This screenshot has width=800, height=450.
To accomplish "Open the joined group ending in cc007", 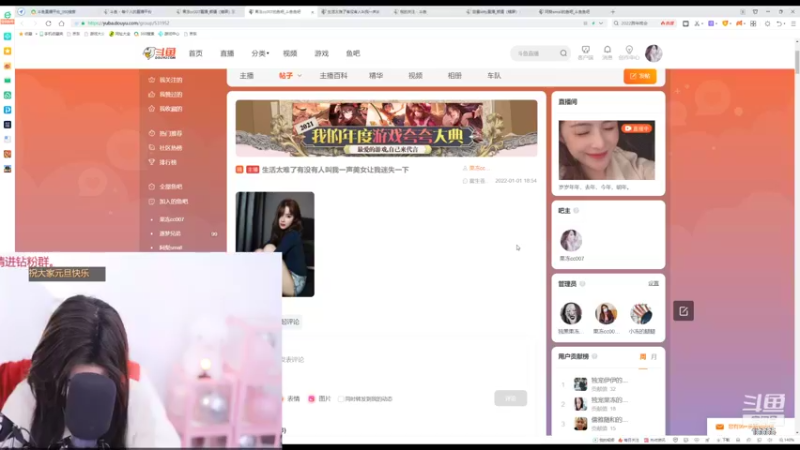I will click(171, 219).
